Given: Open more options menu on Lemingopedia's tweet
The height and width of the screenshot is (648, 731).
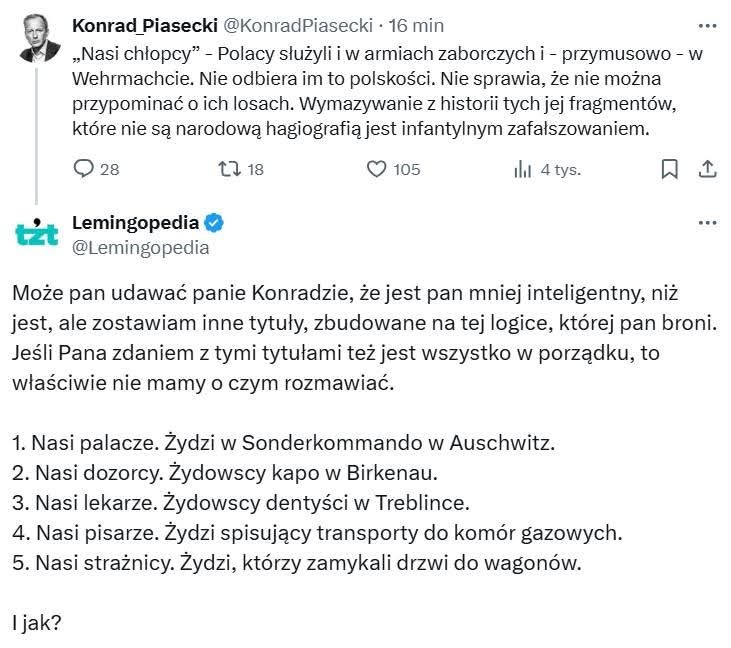Looking at the screenshot, I should 706,222.
